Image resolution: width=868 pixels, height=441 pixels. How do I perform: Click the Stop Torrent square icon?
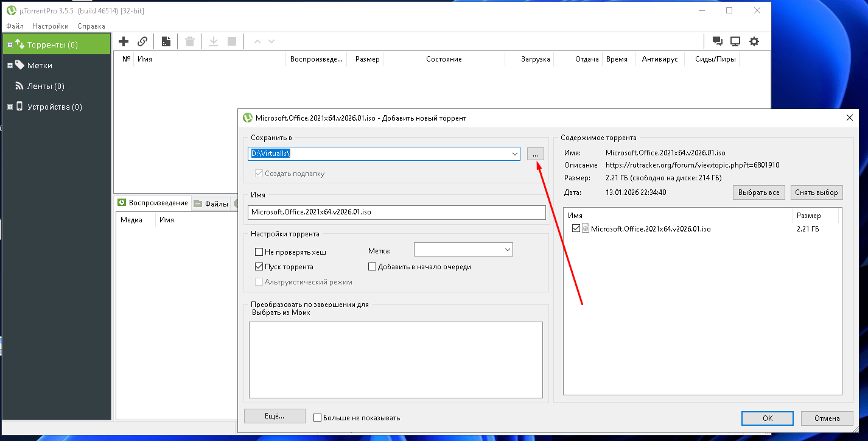[231, 41]
